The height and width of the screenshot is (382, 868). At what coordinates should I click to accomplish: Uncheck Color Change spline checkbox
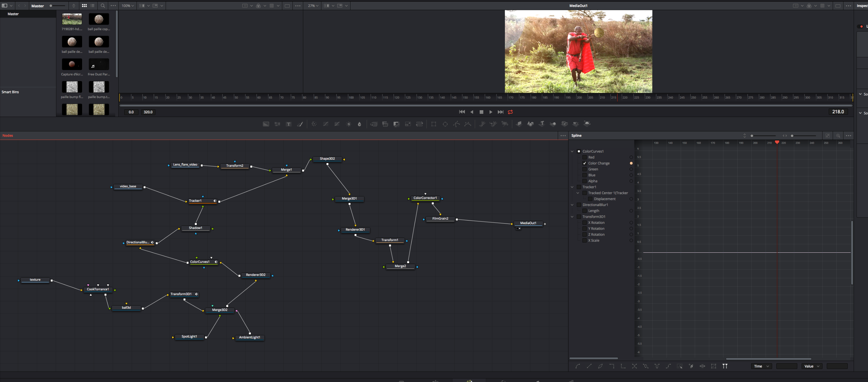tap(585, 163)
